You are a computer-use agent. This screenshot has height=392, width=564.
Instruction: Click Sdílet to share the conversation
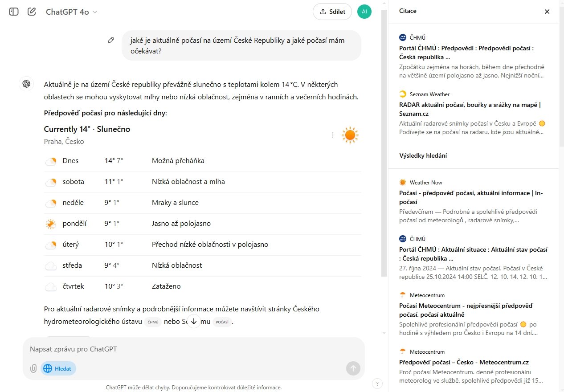click(x=332, y=12)
